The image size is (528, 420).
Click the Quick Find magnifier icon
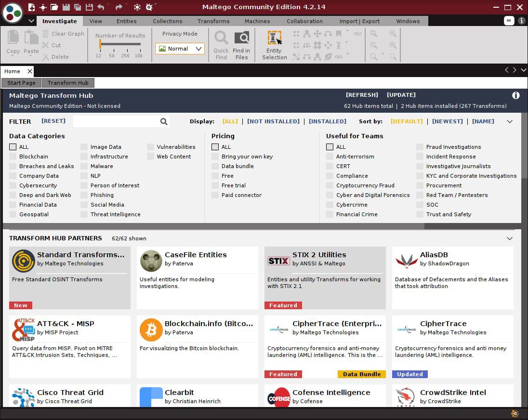(221, 38)
